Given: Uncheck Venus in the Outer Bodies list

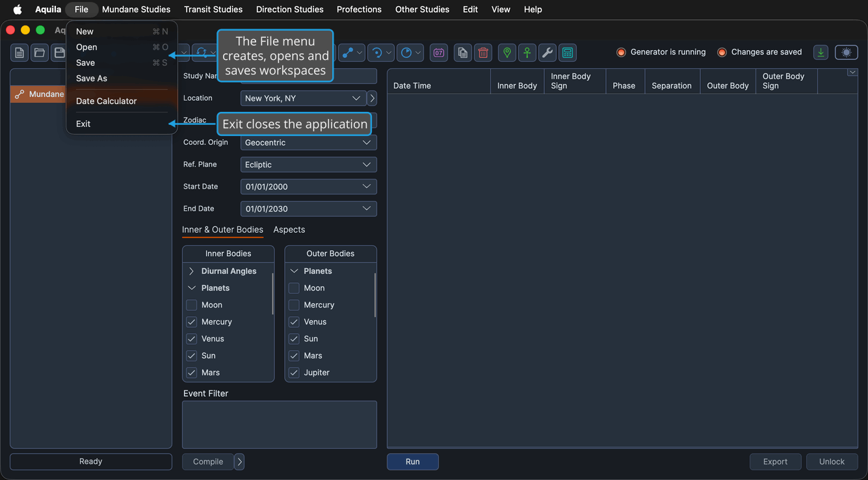Looking at the screenshot, I should tap(294, 322).
